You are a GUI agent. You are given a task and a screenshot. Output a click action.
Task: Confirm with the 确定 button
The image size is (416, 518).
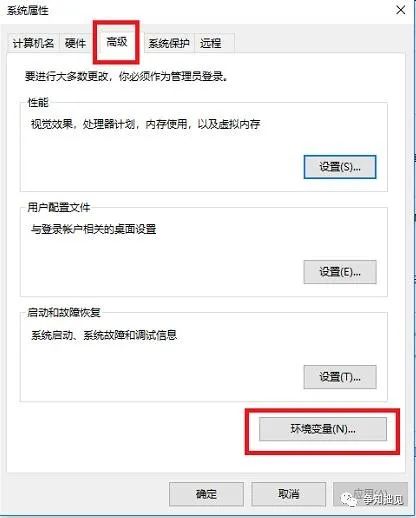[x=206, y=494]
